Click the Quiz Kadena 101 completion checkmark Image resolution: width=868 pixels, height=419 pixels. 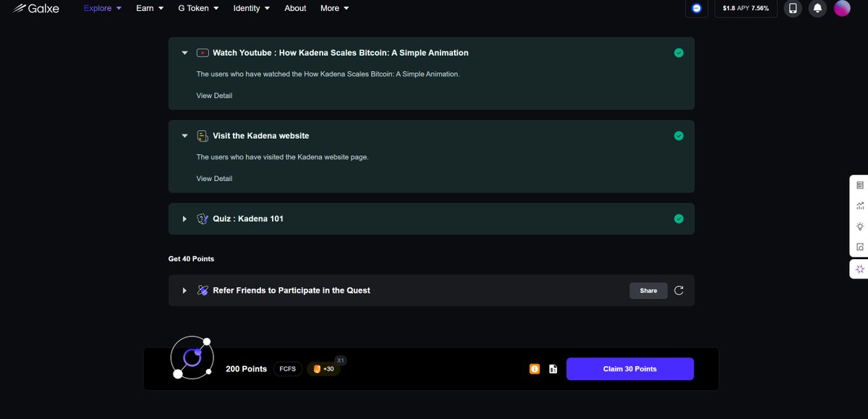pyautogui.click(x=678, y=218)
